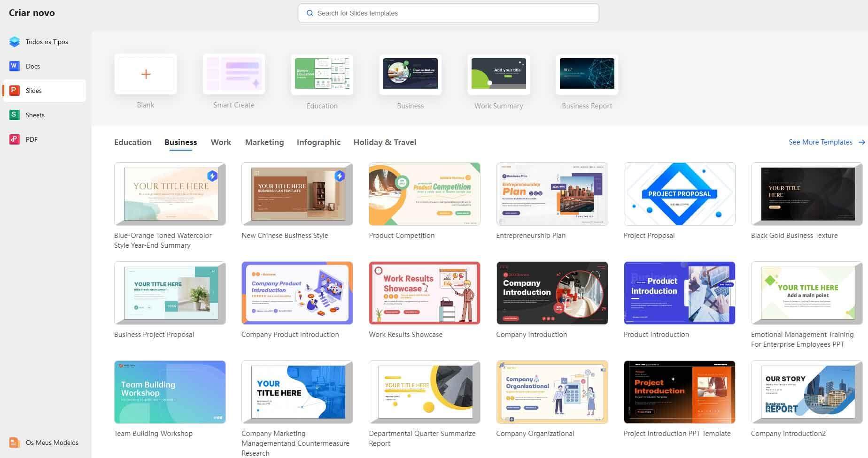This screenshot has height=458, width=868.
Task: Click the Blank label under plus card
Action: [x=146, y=105]
